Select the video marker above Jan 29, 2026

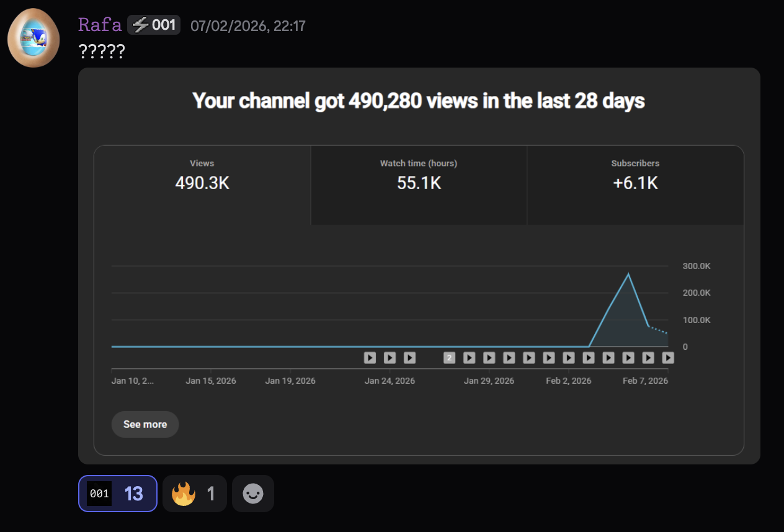489,358
